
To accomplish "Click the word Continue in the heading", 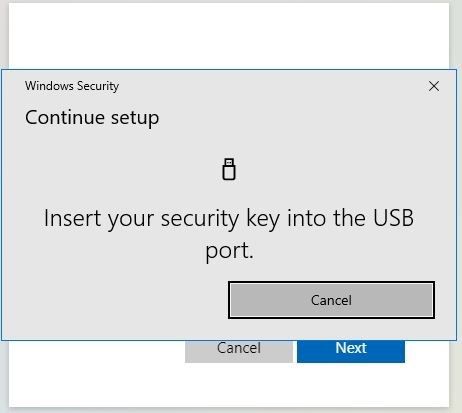I will coord(65,117).
